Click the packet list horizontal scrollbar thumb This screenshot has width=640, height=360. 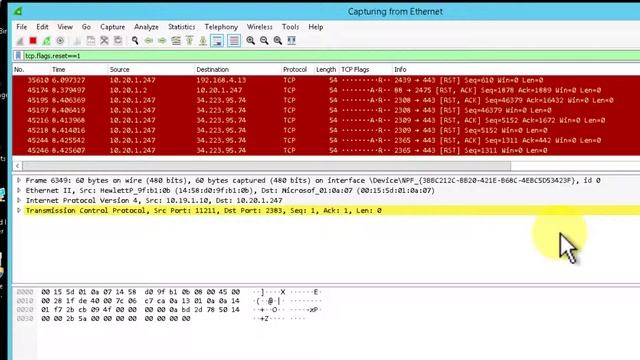coord(266,166)
